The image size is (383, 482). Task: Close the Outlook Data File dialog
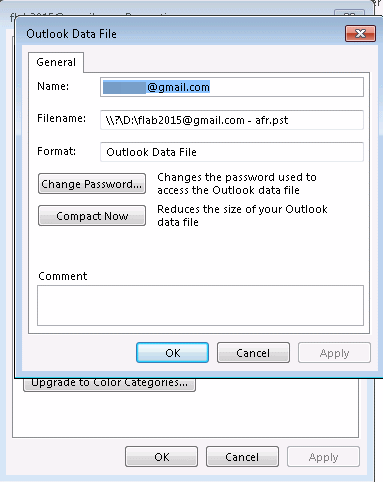point(360,34)
